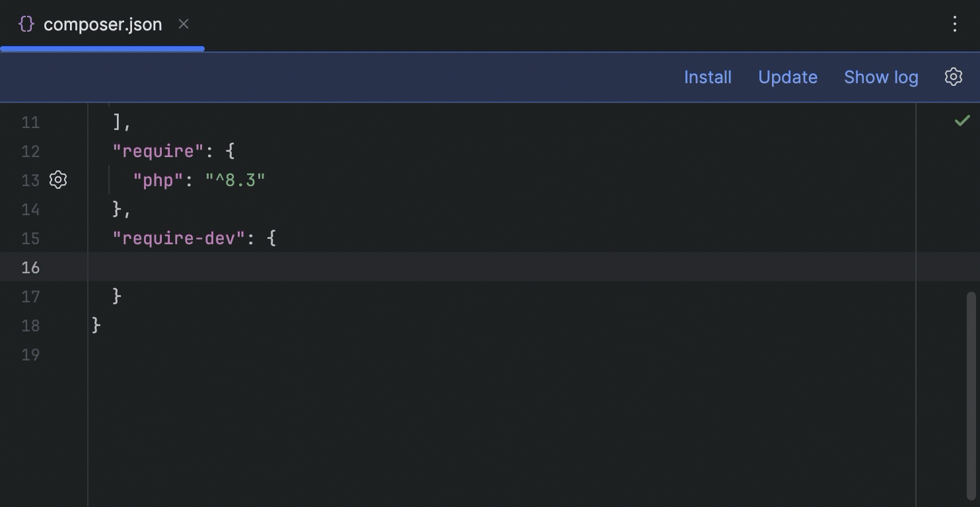
Task: Click the vertical scrollbar thumb in editor
Action: [971, 395]
